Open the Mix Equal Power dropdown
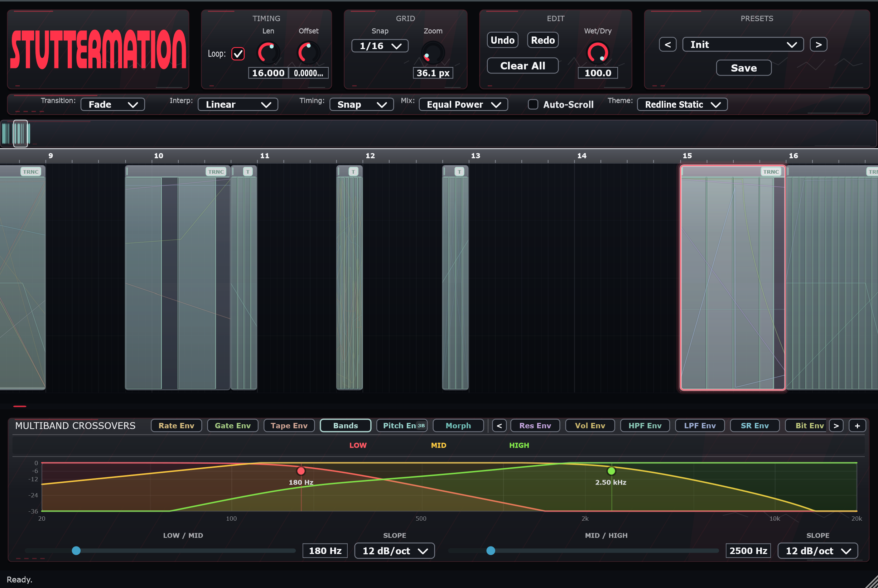The height and width of the screenshot is (588, 878). (x=463, y=104)
